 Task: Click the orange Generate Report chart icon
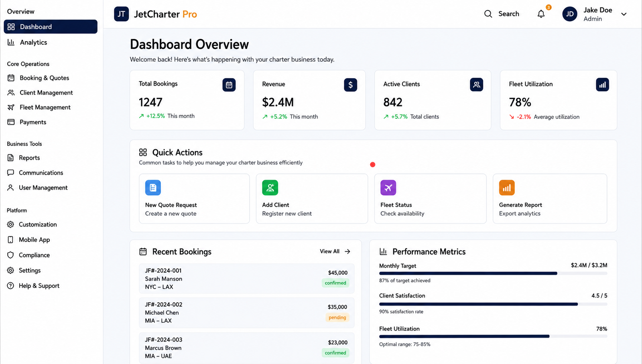(507, 188)
